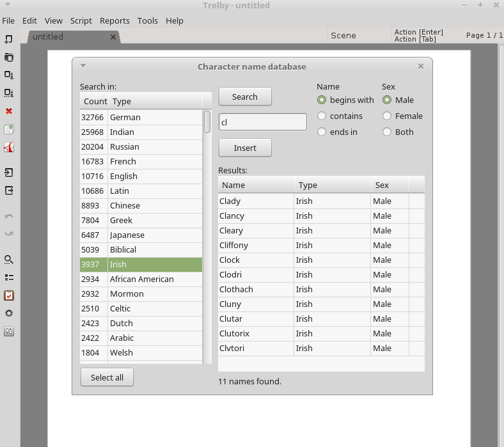
Task: Select the Biblical row in type list
Action: 141,249
